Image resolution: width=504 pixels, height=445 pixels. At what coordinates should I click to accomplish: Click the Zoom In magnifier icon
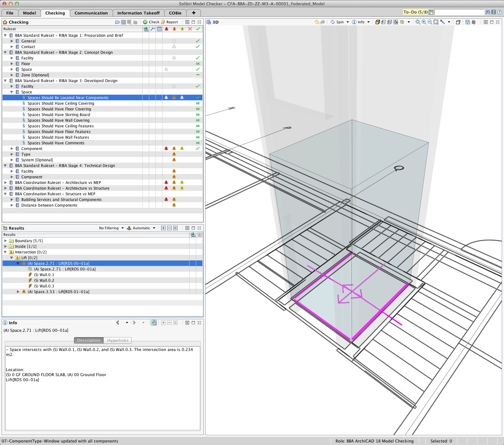[424, 22]
